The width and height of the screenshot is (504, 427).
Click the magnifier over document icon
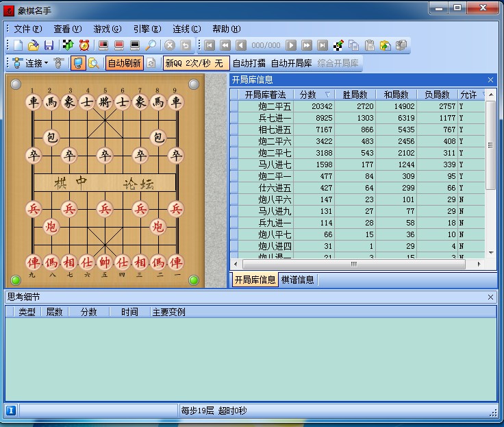click(94, 63)
